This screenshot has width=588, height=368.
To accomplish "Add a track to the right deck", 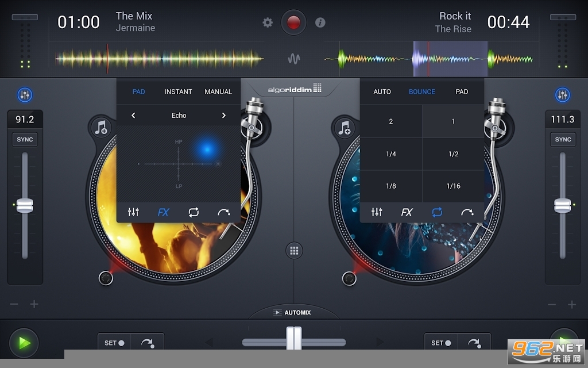I will [x=345, y=128].
